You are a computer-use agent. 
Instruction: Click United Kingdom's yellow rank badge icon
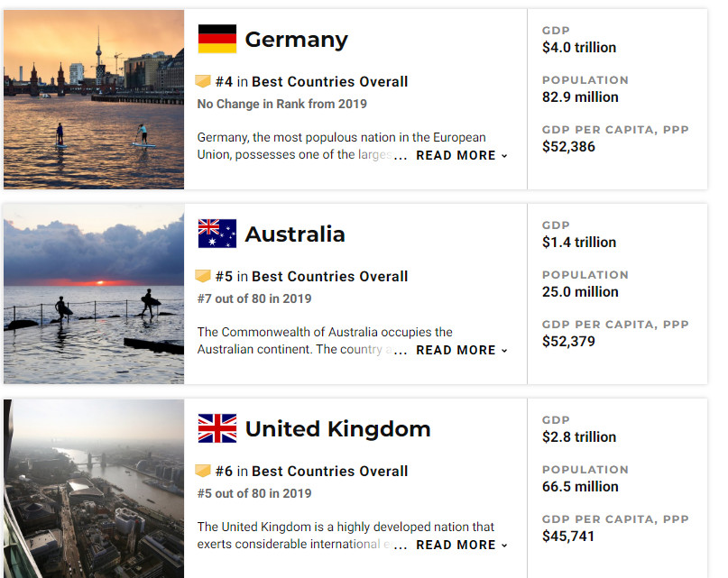(203, 471)
